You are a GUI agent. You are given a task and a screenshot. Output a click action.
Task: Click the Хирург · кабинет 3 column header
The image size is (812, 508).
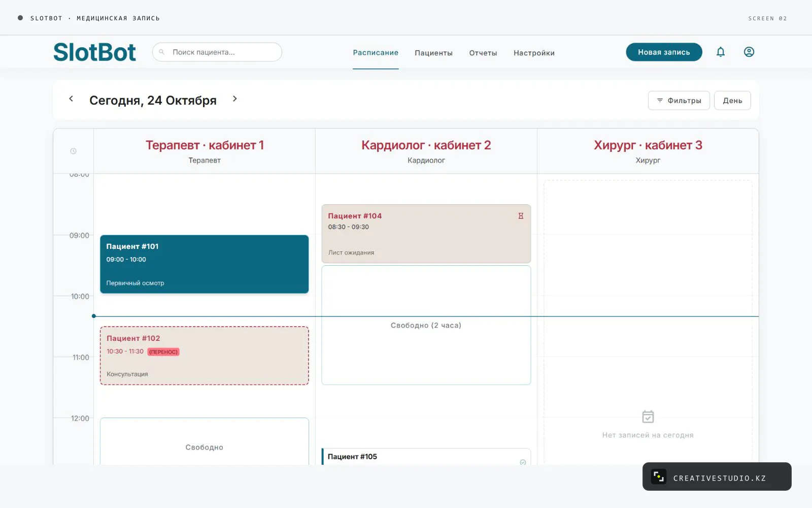click(648, 151)
